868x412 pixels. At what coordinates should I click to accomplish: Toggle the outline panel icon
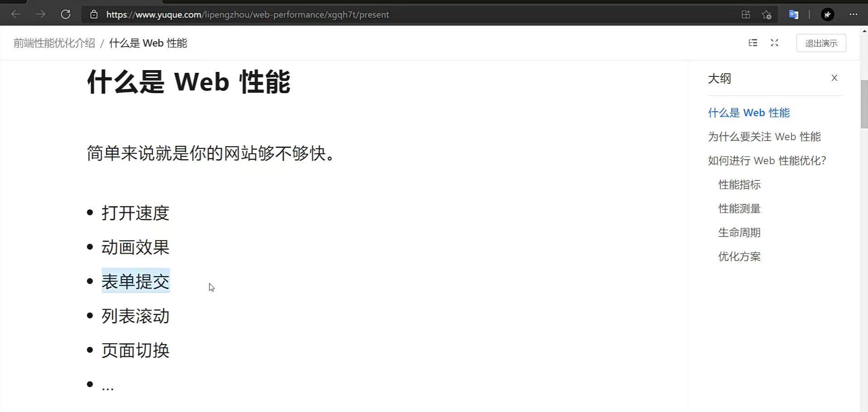753,43
